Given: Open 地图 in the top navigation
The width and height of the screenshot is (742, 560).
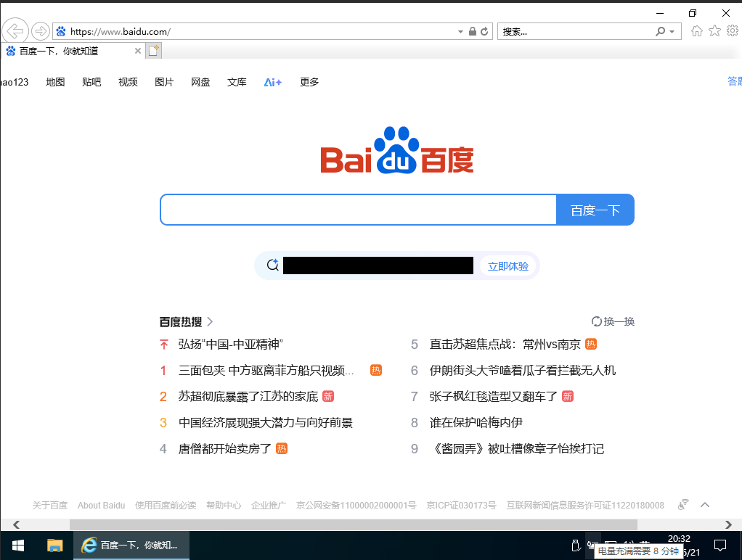Looking at the screenshot, I should tap(55, 82).
